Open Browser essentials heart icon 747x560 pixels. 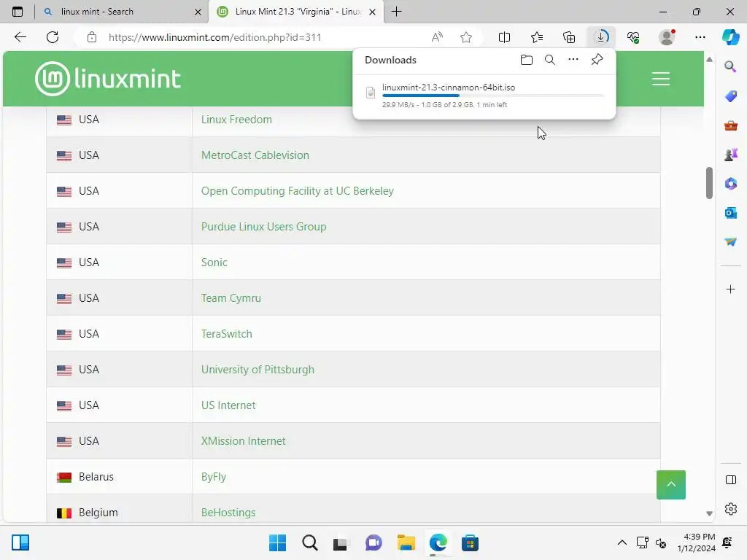(633, 37)
